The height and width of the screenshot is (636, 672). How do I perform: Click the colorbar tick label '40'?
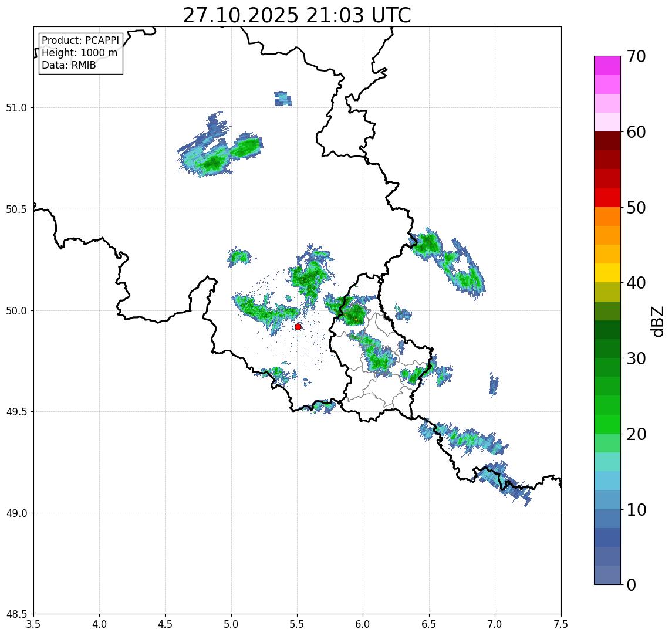(x=636, y=283)
